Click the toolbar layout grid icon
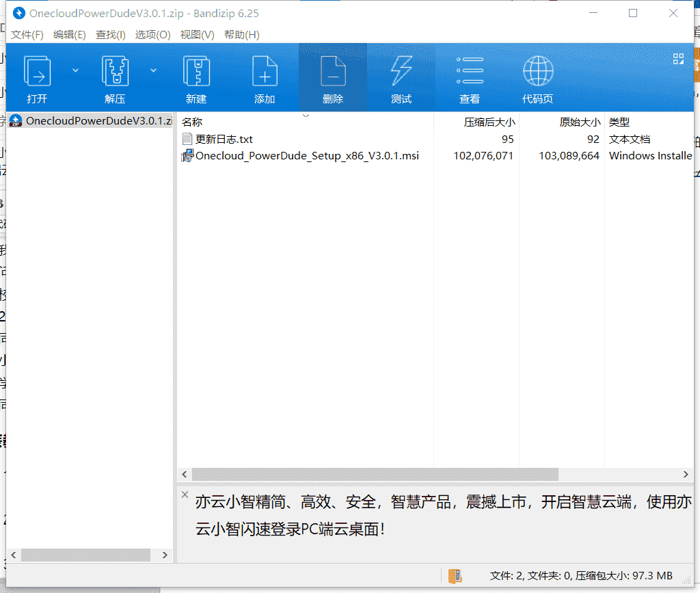 point(678,59)
